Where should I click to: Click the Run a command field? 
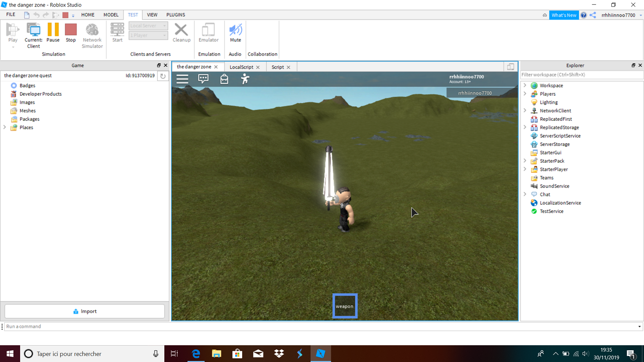coord(93,326)
